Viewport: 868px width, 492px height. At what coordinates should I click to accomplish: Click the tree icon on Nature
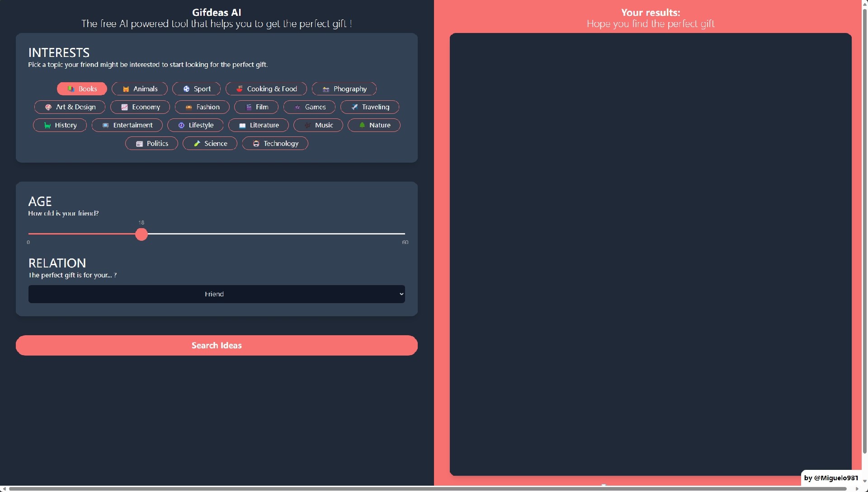[362, 125]
